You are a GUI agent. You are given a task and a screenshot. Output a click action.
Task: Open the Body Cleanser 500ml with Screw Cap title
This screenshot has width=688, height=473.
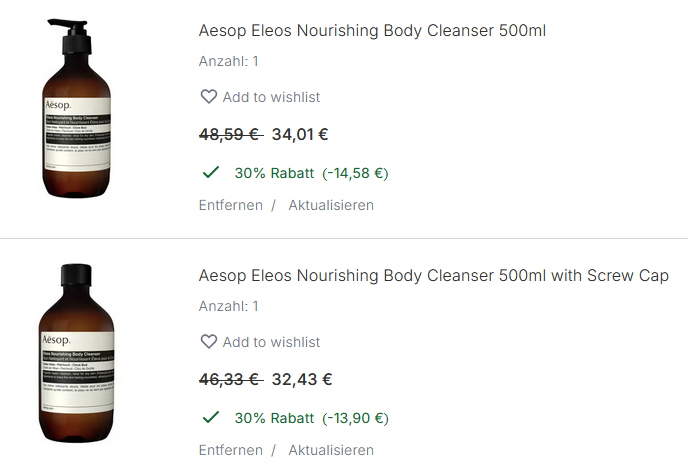[433, 275]
